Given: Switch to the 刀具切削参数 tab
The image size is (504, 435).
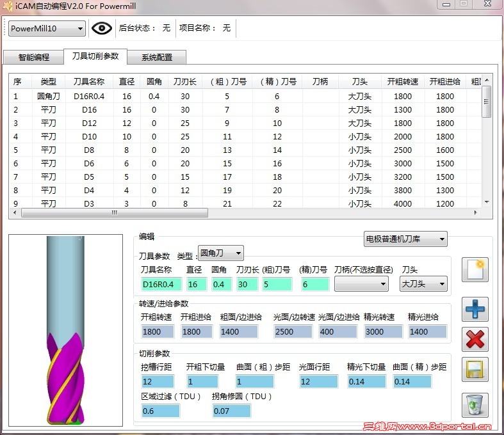Looking at the screenshot, I should click(95, 56).
